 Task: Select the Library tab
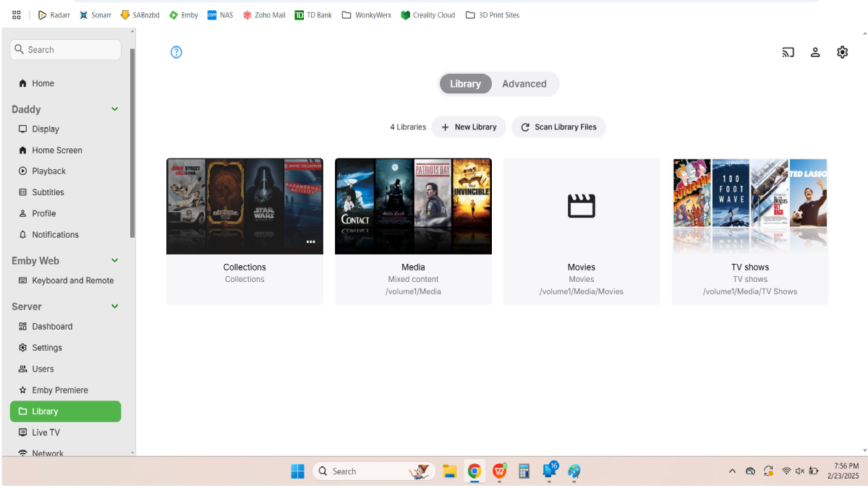point(465,83)
